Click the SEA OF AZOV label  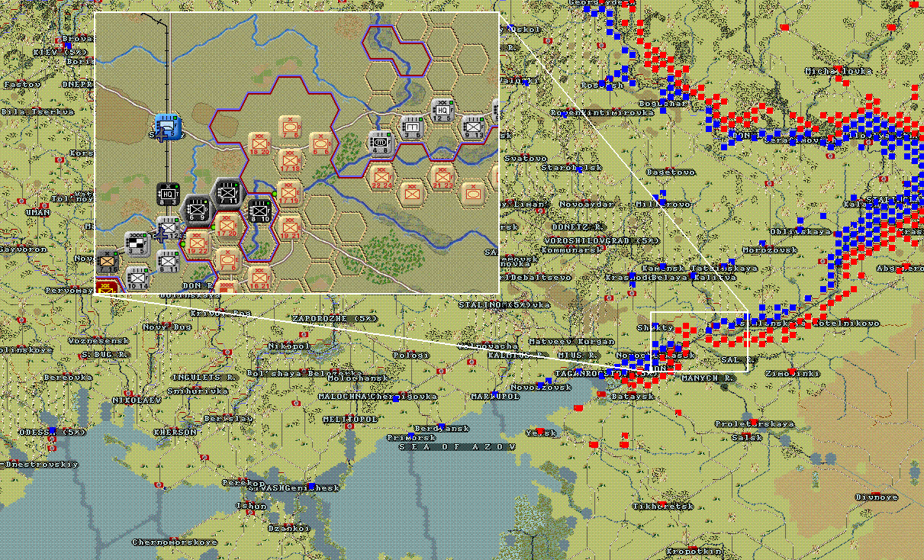458,447
